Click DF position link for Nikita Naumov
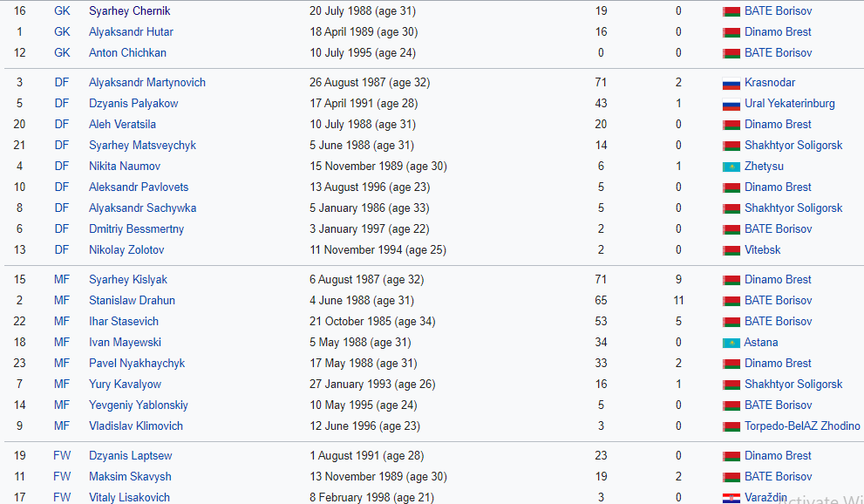Screen dimensions: 864x504 [62, 167]
